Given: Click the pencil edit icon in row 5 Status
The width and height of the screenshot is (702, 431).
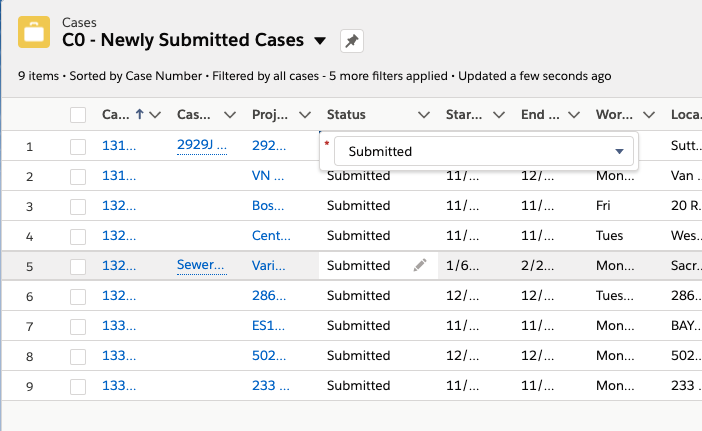Looking at the screenshot, I should (x=420, y=265).
